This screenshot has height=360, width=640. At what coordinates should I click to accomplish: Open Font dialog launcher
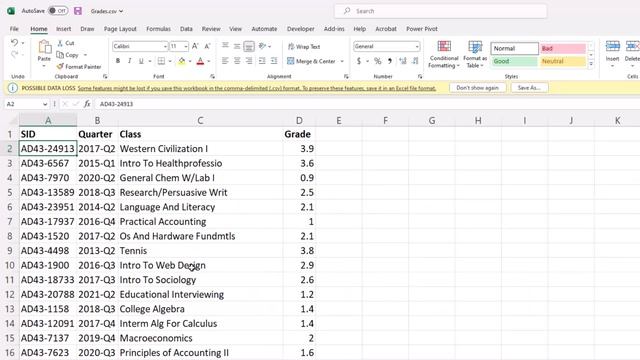212,76
